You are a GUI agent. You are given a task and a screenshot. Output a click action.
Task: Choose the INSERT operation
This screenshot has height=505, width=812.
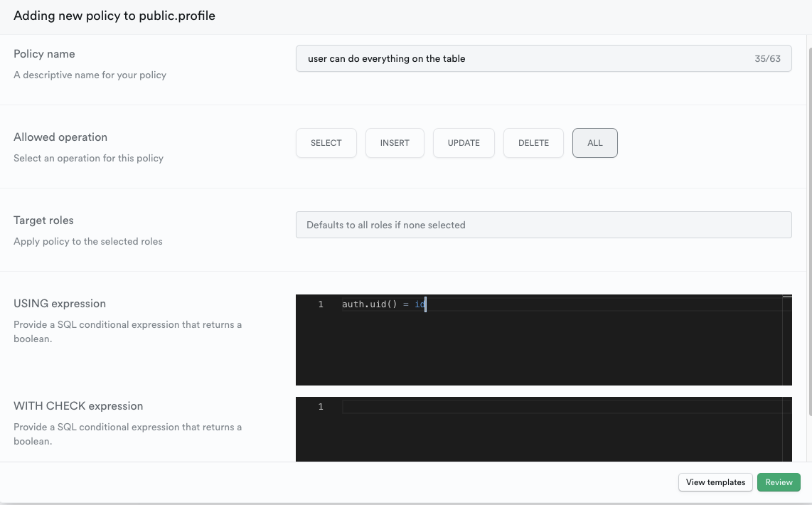pyautogui.click(x=395, y=143)
